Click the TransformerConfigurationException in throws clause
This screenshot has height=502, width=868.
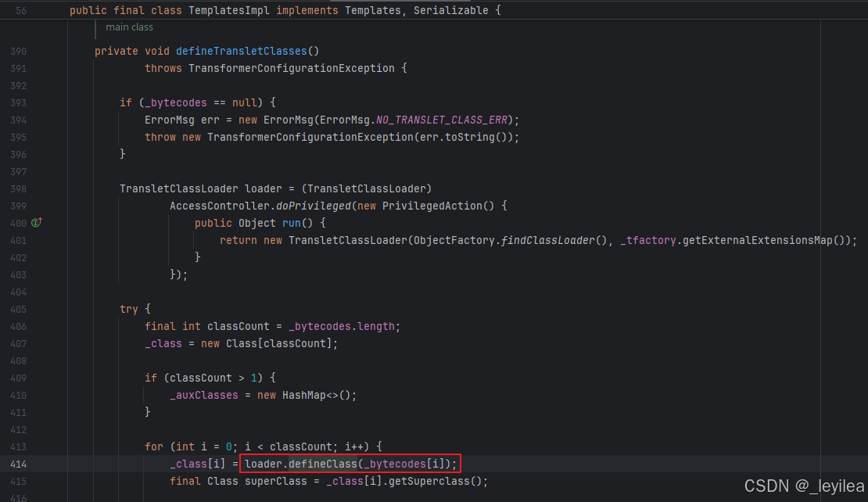pyautogui.click(x=292, y=69)
